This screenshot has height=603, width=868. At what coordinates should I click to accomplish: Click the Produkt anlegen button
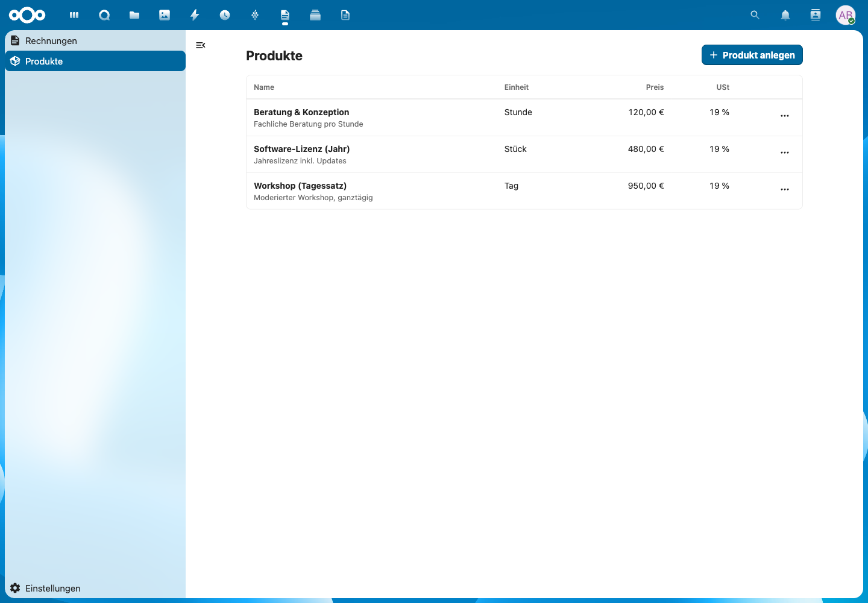[752, 55]
